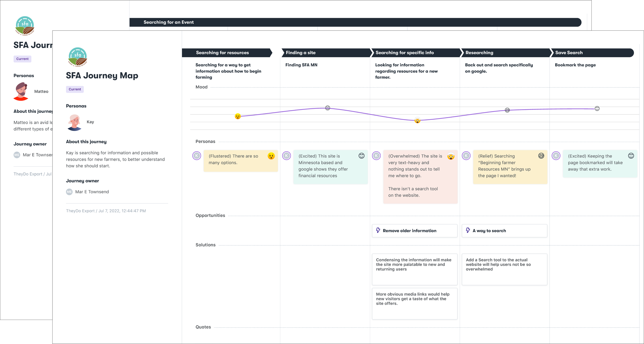Click the smiley emoji on the Keeping the page bookmarked note

[x=631, y=156]
